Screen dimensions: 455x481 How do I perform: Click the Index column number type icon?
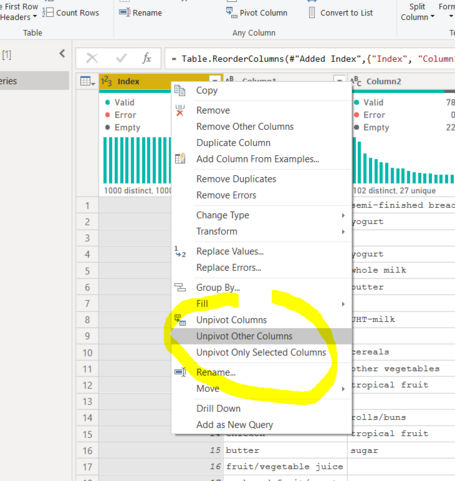click(x=107, y=81)
